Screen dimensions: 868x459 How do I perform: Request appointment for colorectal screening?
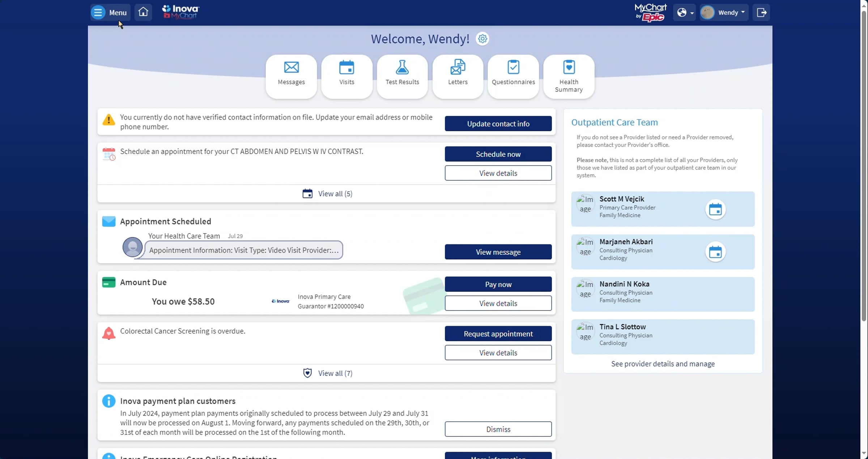pyautogui.click(x=498, y=334)
